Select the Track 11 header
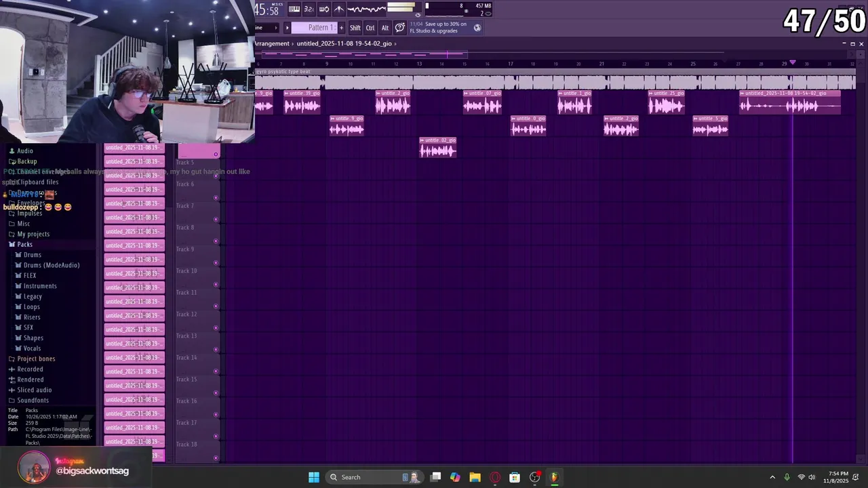The width and height of the screenshot is (868, 488). (197, 298)
